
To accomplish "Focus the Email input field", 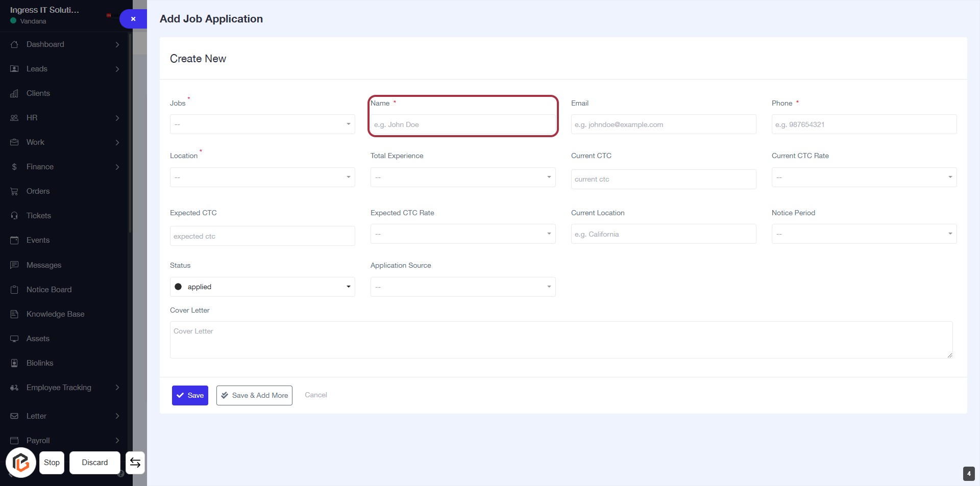I will tap(663, 124).
